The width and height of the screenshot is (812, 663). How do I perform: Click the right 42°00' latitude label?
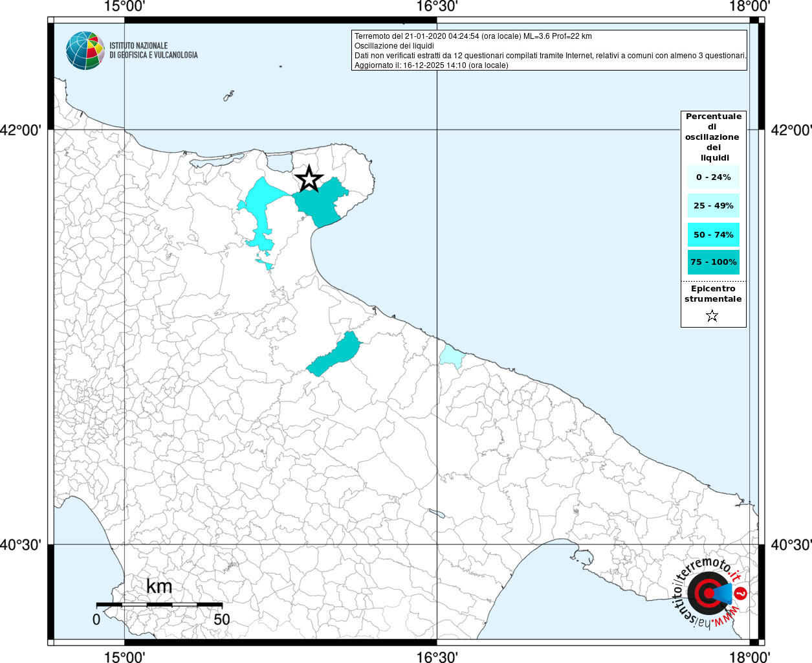tap(791, 130)
